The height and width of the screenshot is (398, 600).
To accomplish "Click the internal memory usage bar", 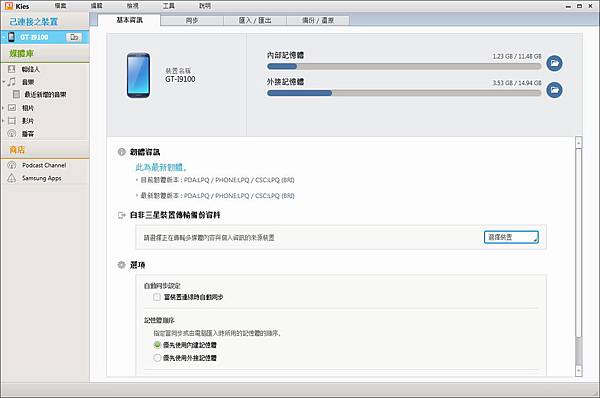I will click(404, 67).
